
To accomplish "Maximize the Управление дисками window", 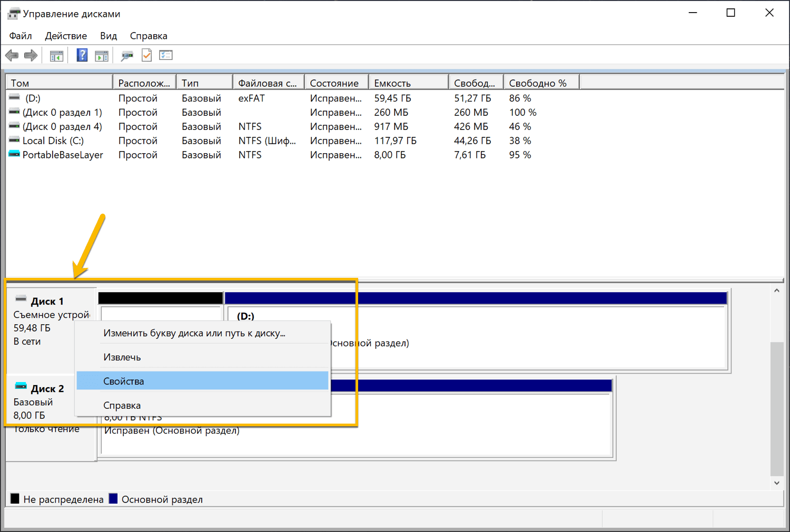I will (730, 13).
